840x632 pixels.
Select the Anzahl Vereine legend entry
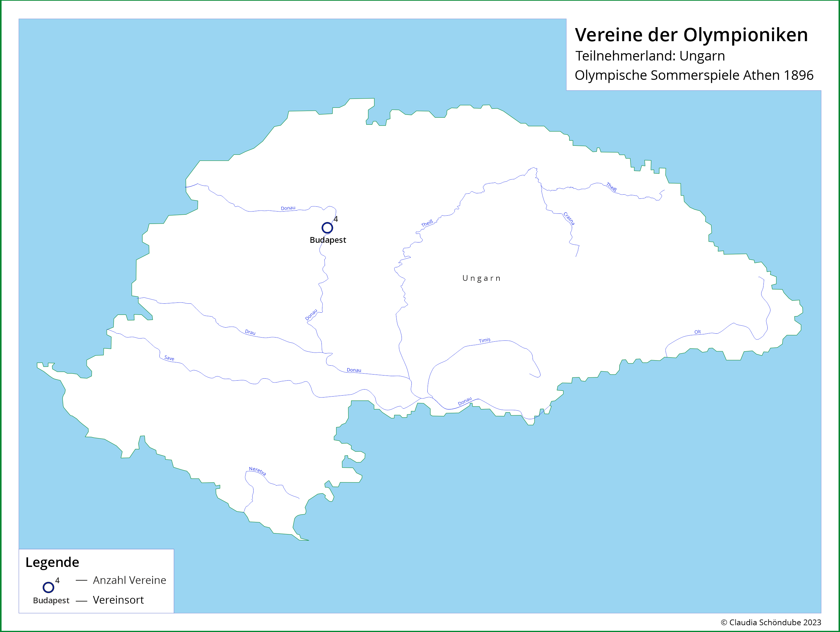point(129,580)
